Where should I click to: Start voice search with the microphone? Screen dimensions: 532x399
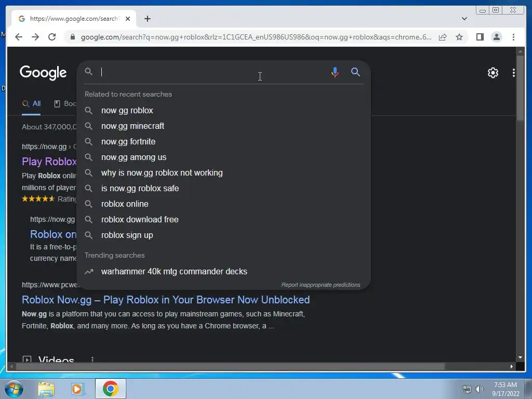335,72
